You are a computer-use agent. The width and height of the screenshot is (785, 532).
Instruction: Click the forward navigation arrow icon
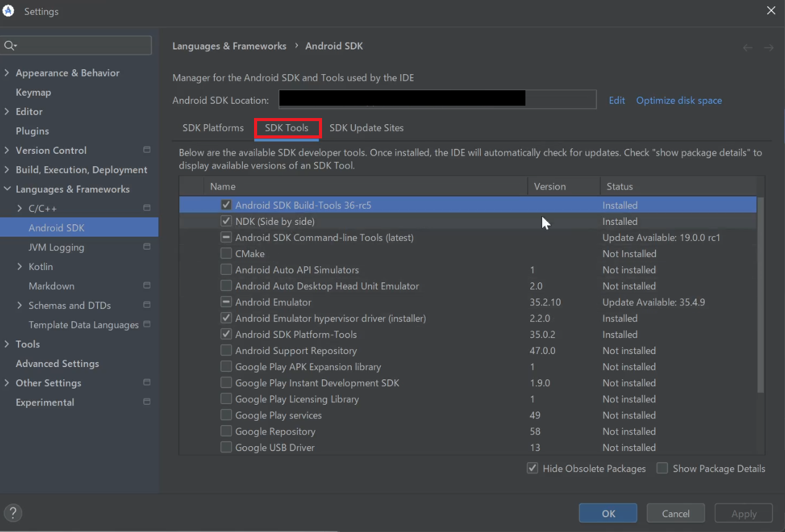pos(768,48)
